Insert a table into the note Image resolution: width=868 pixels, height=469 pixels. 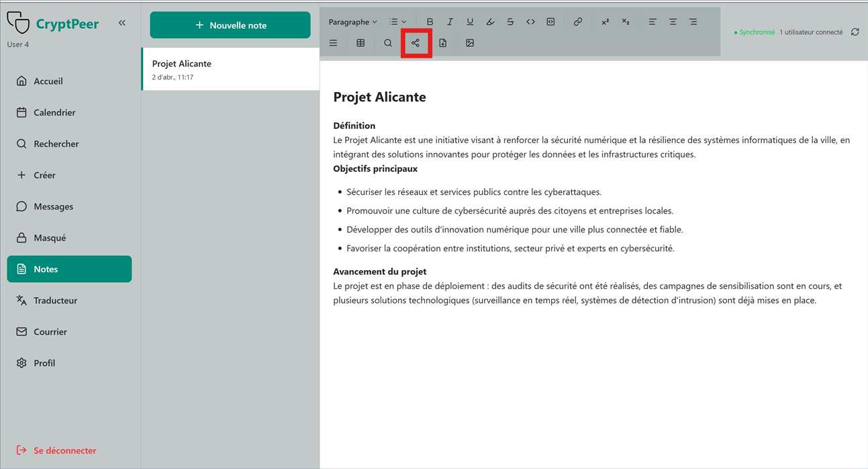click(360, 42)
